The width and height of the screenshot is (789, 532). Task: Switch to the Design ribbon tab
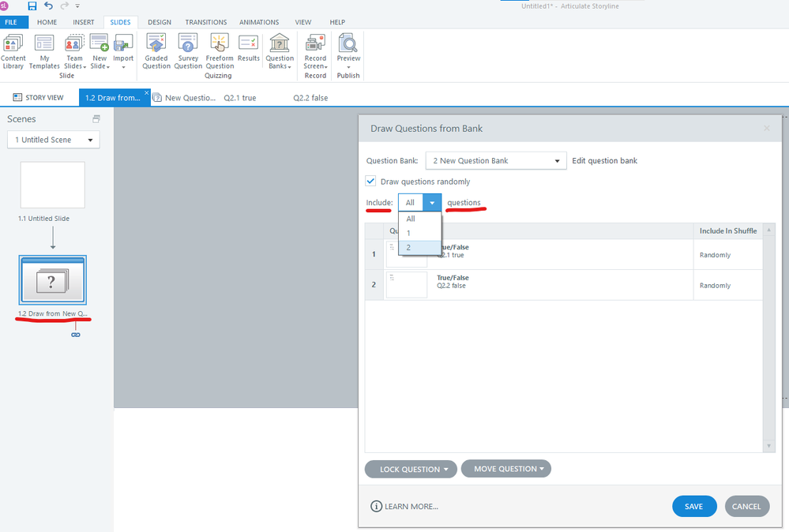[160, 22]
